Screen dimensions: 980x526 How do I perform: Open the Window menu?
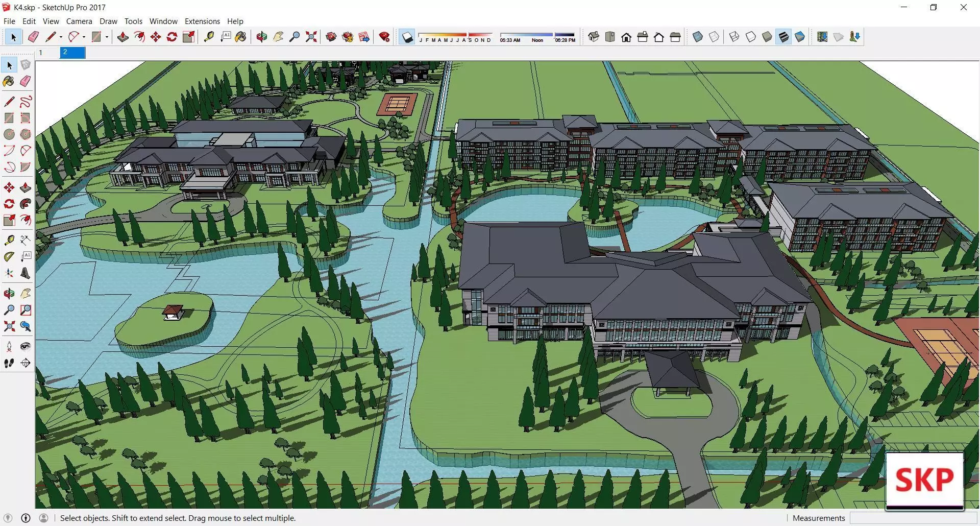[x=163, y=21]
